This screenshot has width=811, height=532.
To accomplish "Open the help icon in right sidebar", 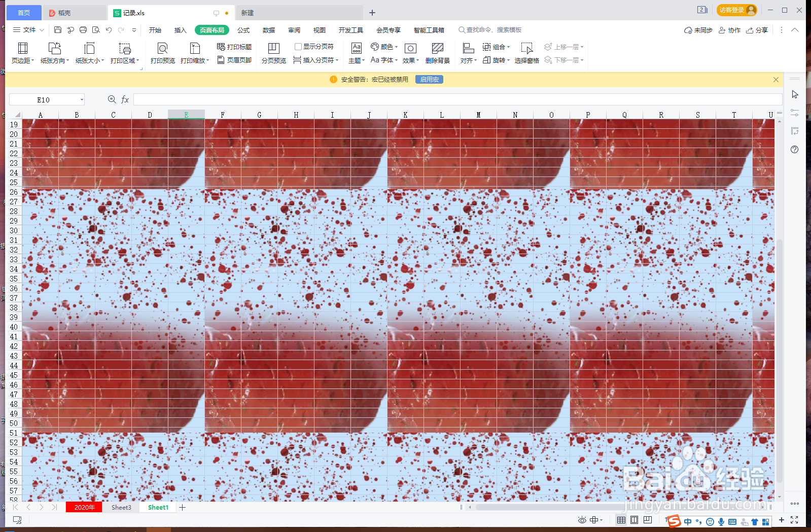I will 795,149.
